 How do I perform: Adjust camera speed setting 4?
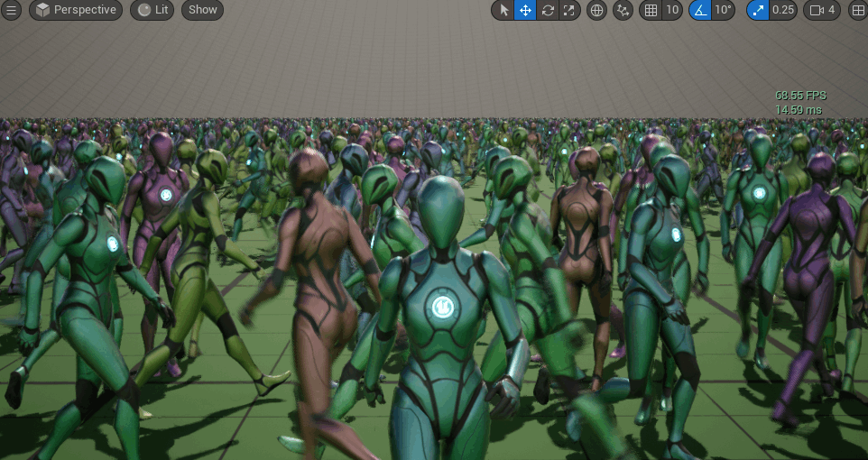[x=823, y=11]
